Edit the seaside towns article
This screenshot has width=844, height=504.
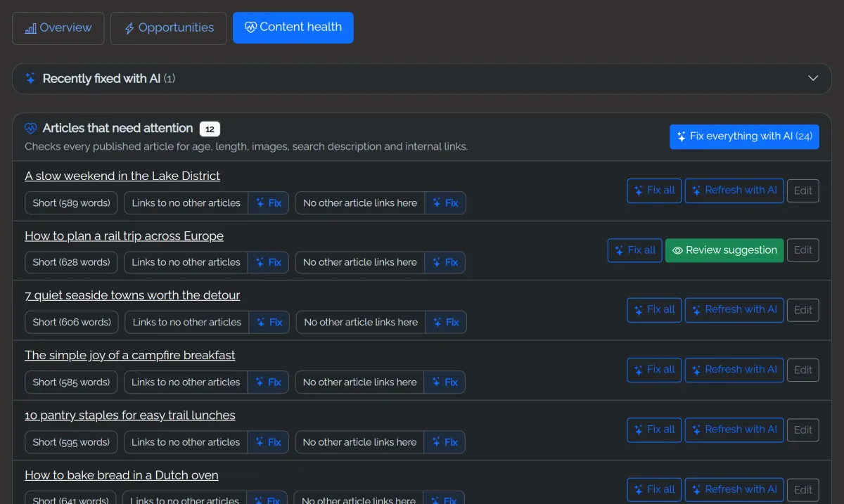pos(803,310)
